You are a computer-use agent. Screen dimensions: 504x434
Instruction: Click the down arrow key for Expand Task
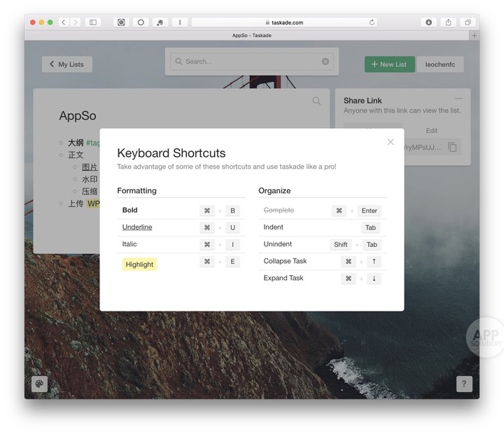374,279
